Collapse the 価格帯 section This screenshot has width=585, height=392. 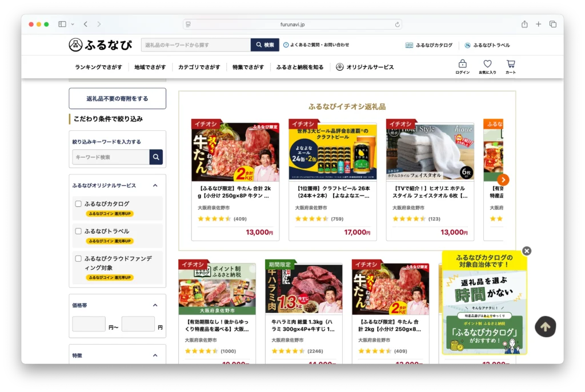155,305
